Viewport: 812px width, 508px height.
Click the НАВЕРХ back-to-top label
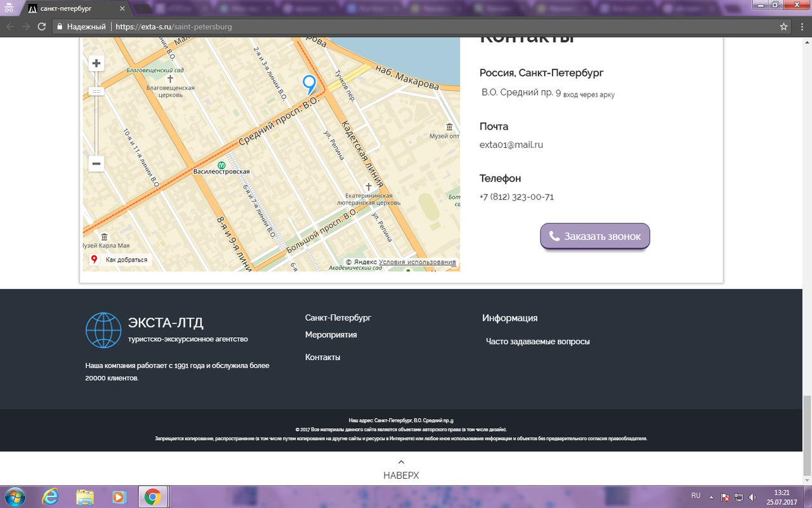(401, 476)
